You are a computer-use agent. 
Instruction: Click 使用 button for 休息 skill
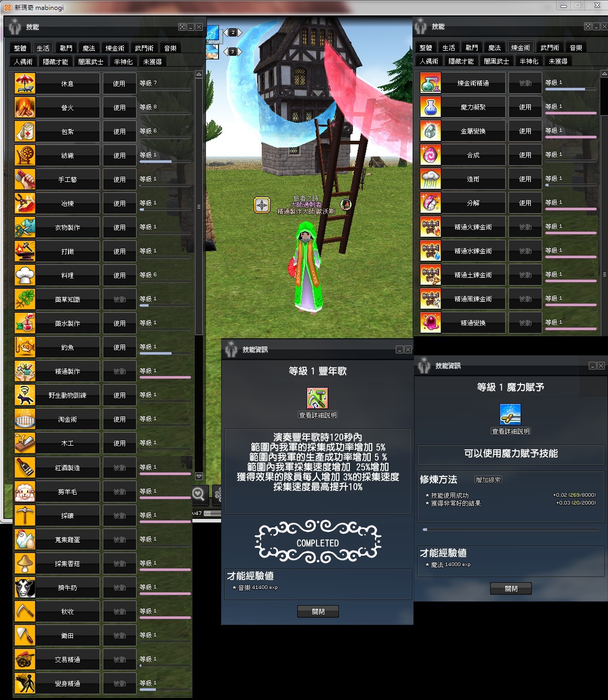click(119, 83)
